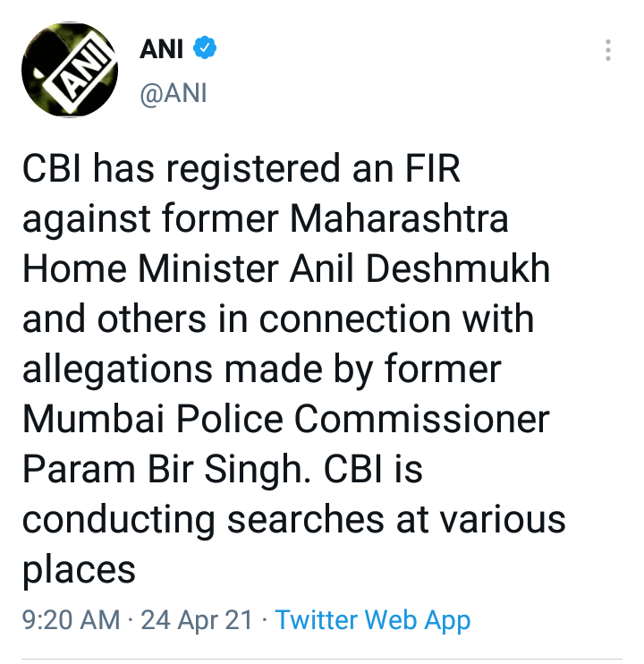Viewport: 644px width, 664px height.
Task: Click the 24 Apr 21 date
Action: point(197,620)
